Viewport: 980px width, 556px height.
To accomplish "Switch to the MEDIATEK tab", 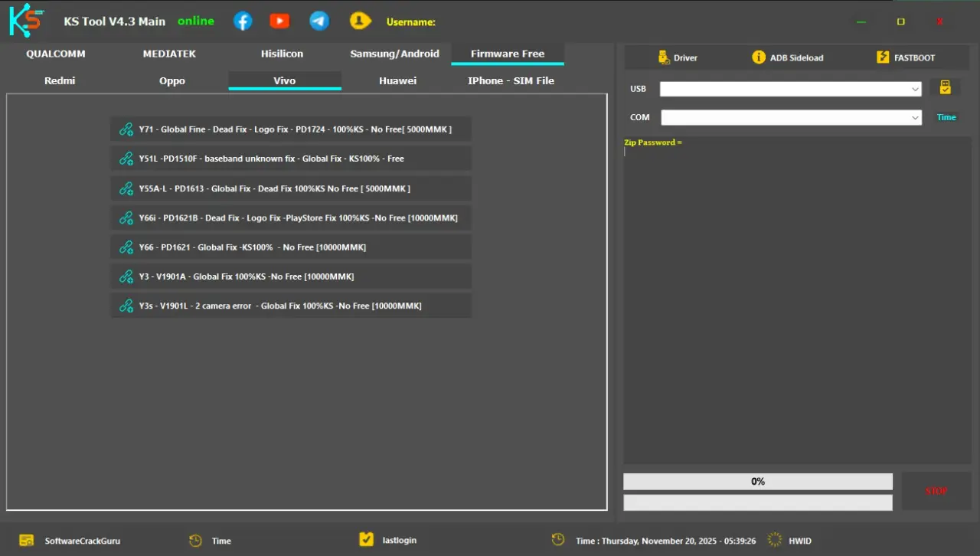I will coord(169,54).
